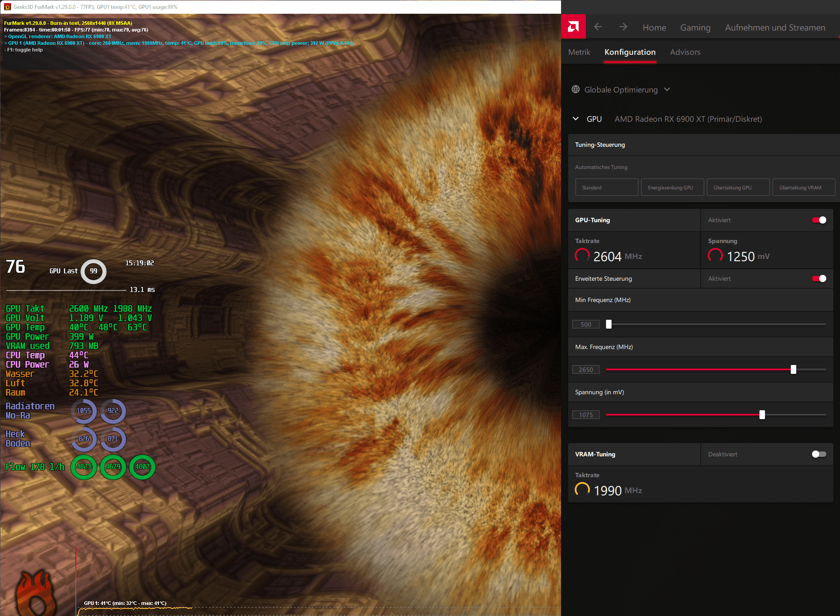Click the Min Frequenz slider handle
Viewport: 840px width, 616px height.
click(x=609, y=324)
